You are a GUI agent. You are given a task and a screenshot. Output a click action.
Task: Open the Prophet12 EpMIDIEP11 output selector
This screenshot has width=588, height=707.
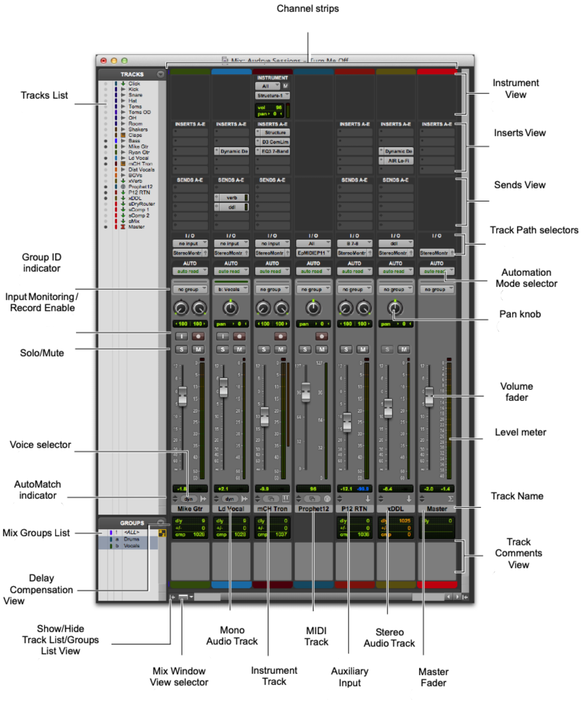click(313, 253)
